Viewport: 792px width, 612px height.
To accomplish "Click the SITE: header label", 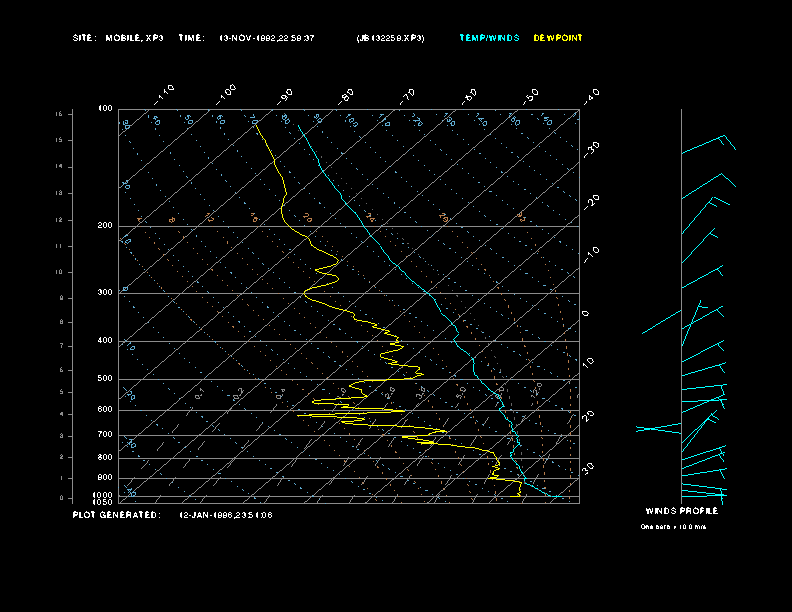I will pos(84,38).
